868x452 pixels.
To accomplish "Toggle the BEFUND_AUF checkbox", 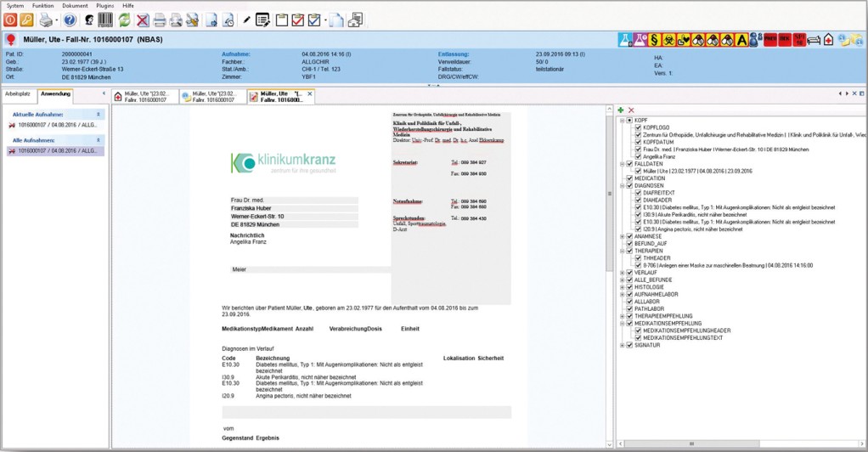I will [x=629, y=243].
